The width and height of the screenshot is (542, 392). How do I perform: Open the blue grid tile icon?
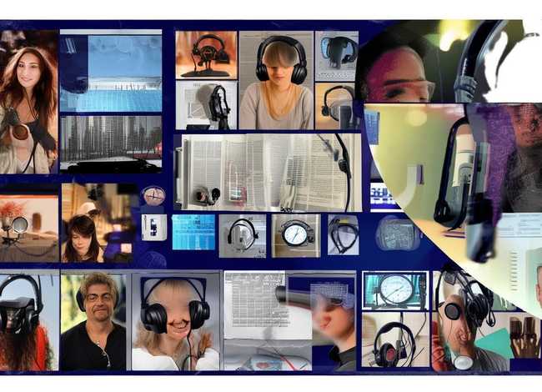tap(193, 232)
